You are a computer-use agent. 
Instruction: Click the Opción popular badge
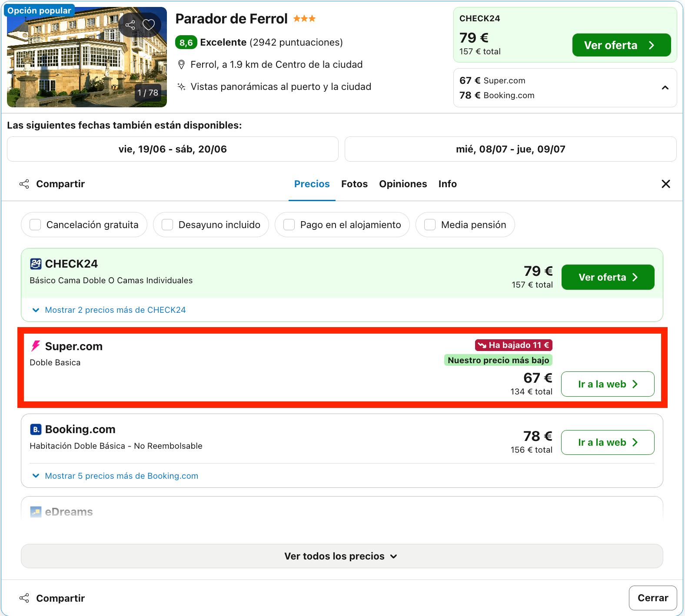pos(39,10)
